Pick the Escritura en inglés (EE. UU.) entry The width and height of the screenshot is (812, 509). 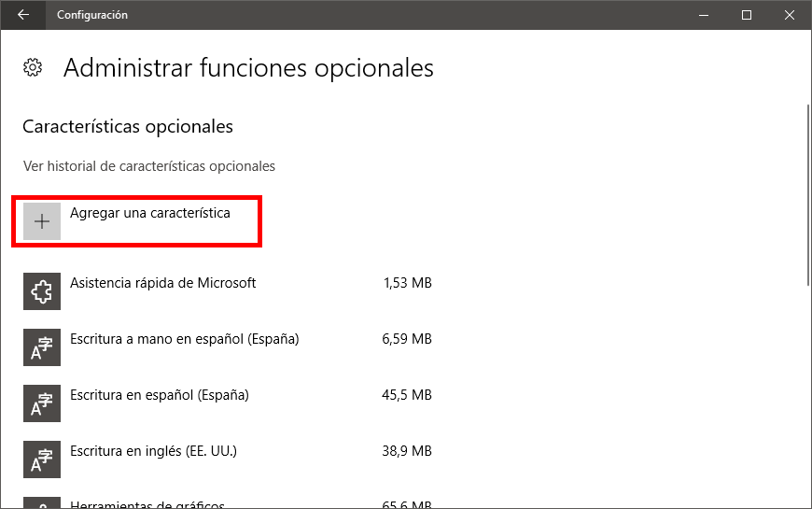pos(153,451)
